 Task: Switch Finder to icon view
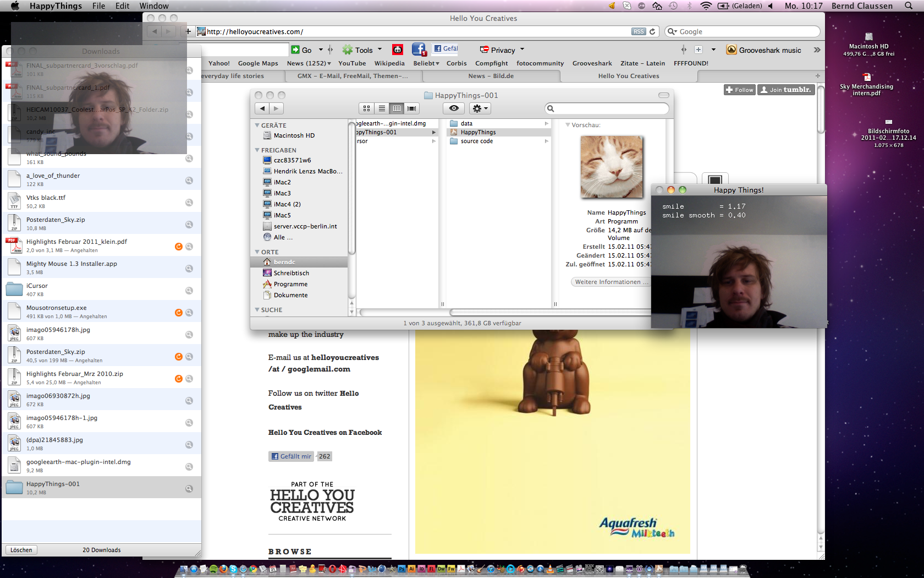366,108
